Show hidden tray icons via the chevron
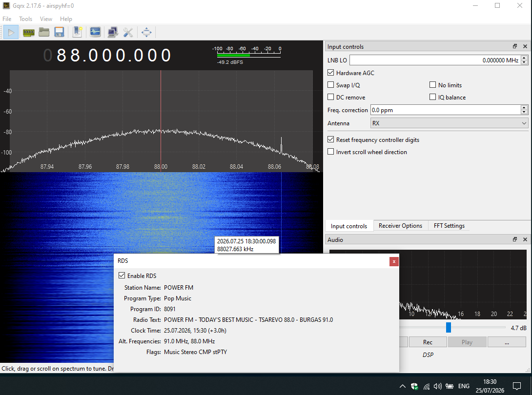 402,386
